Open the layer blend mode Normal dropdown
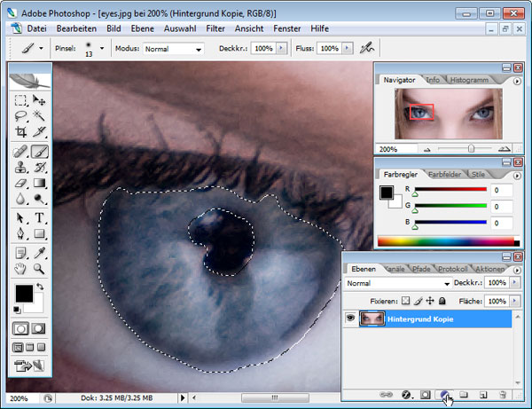 coord(398,284)
